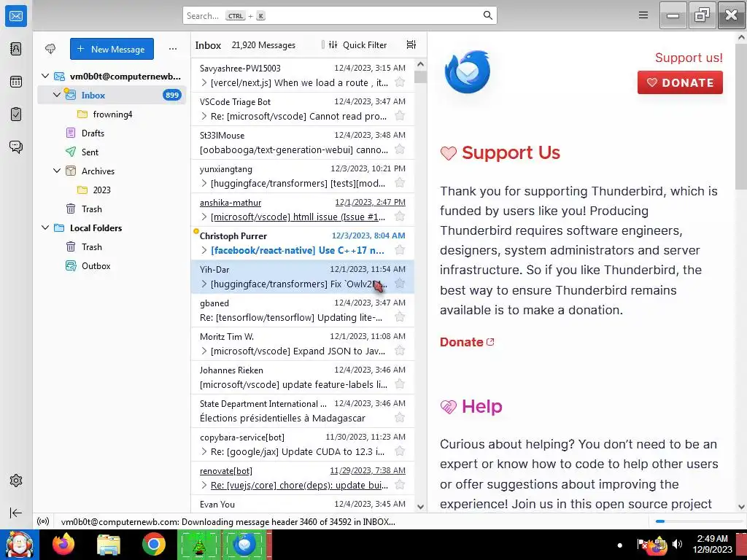
Task: Star the gbaned tensorflow message
Action: point(400,317)
